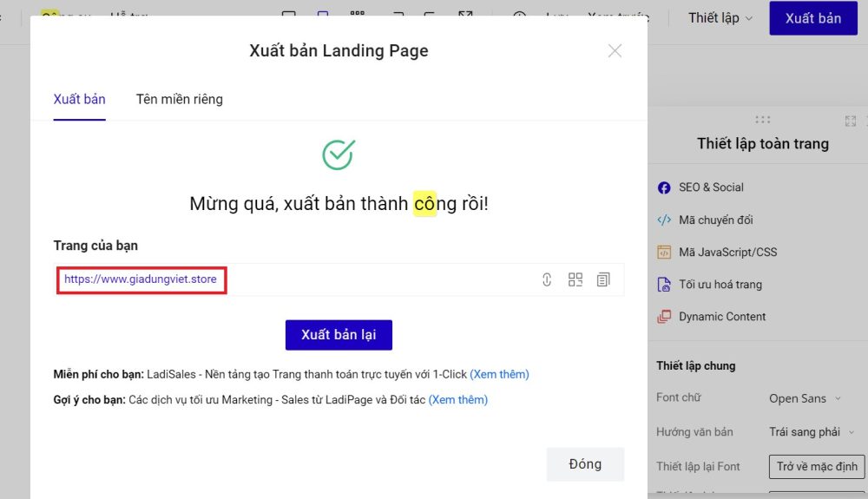Click the Thiết lập lại Font label
Viewport: 868px width, 499px height.
pos(698,466)
